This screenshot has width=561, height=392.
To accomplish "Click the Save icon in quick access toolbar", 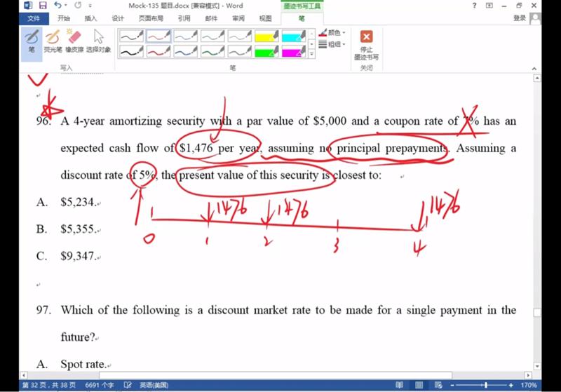I will (43, 6).
